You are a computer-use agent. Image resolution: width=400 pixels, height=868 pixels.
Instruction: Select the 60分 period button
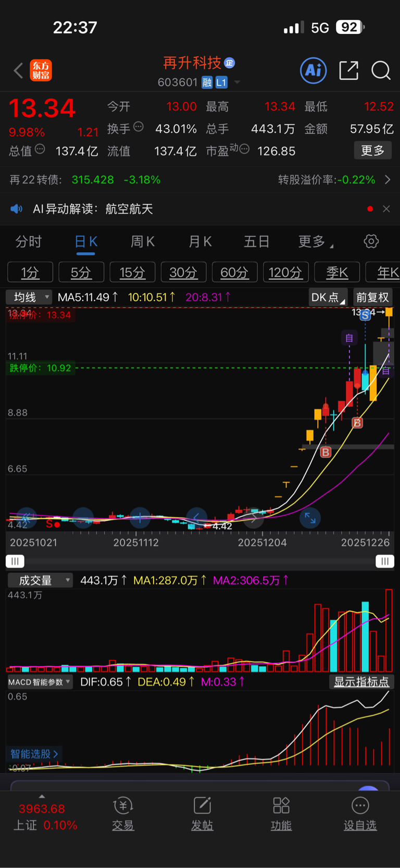click(x=234, y=272)
